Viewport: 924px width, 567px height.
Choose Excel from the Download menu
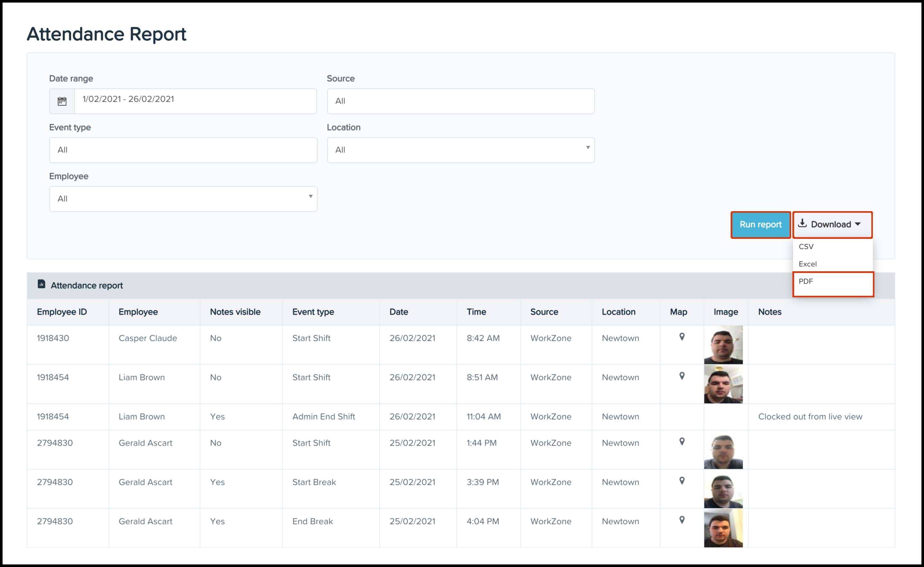[x=808, y=264]
